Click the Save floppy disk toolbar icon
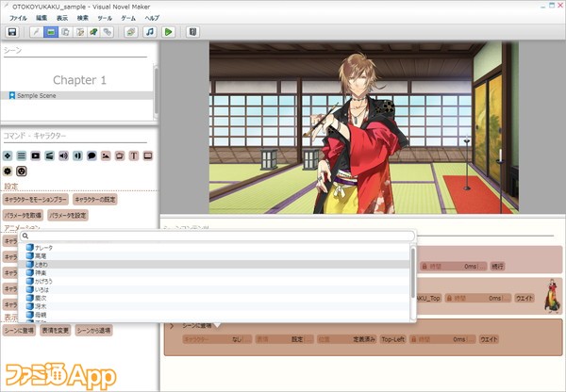This screenshot has height=392, width=566. point(12,32)
